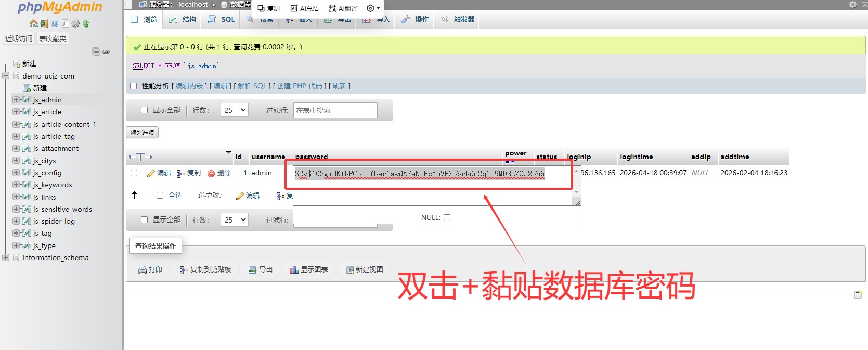Expand js_config table node

tap(16, 173)
